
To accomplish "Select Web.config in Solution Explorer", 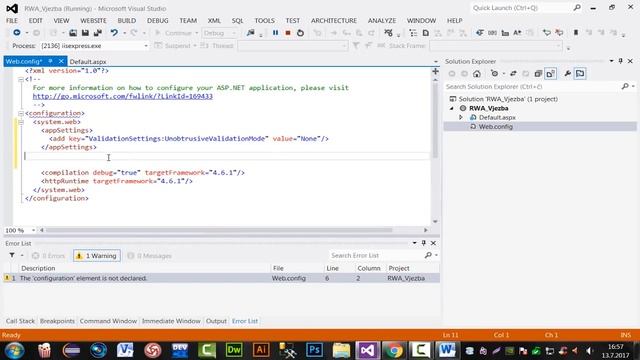I will (x=496, y=127).
